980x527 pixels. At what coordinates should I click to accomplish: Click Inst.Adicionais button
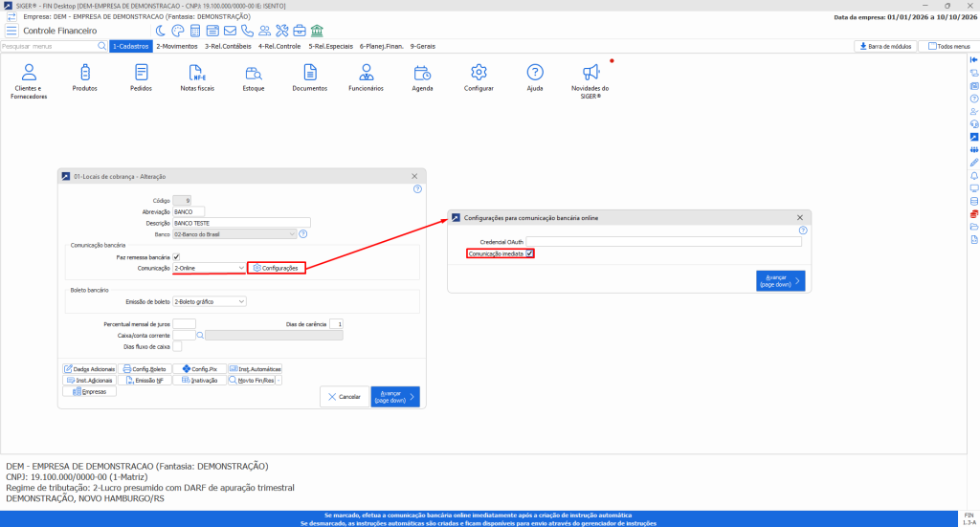coord(89,381)
